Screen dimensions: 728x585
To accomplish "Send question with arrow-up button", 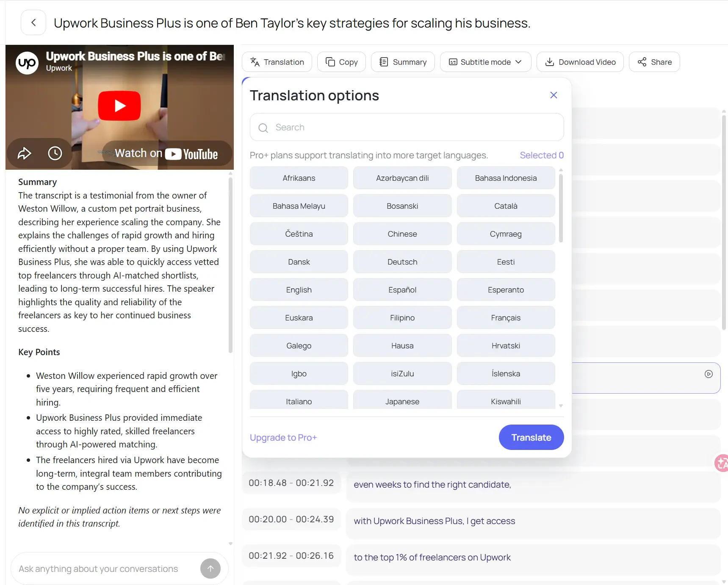I will [210, 568].
